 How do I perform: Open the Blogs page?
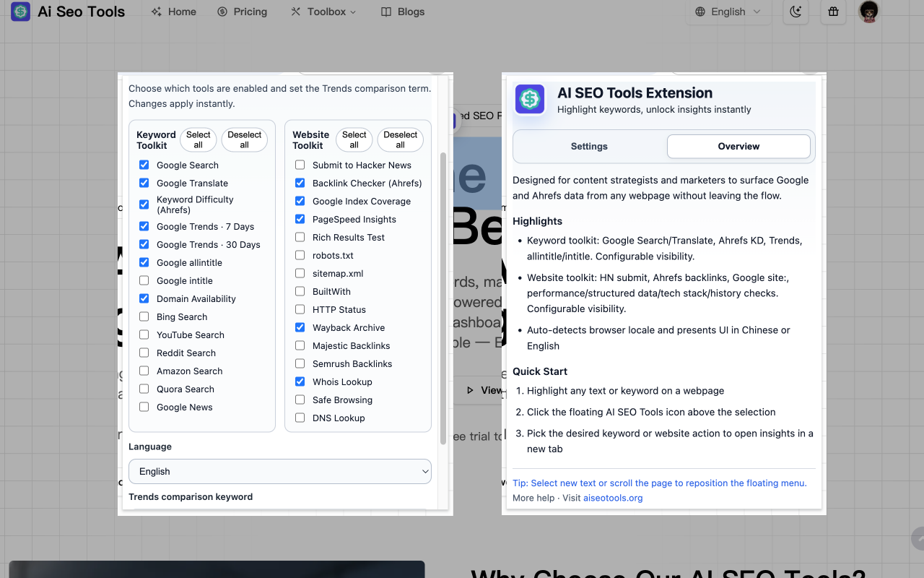pos(403,12)
